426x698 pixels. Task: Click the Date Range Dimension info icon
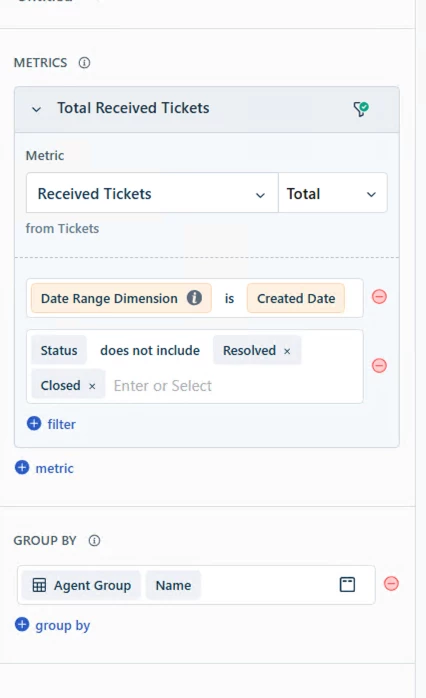point(194,298)
